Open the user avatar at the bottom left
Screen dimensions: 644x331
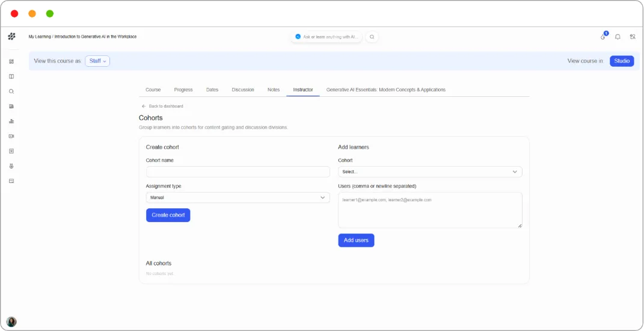pos(11,321)
